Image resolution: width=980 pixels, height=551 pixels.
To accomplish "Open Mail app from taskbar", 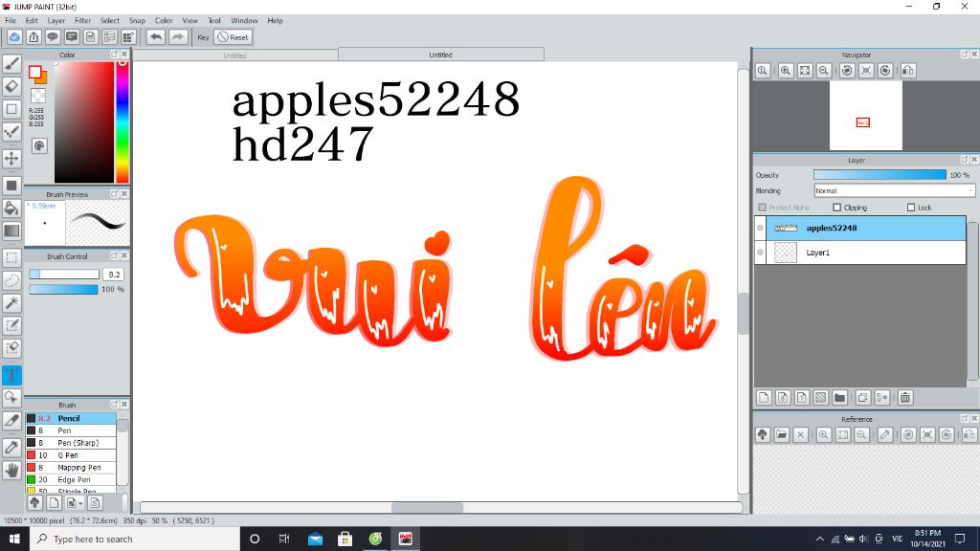I will click(x=316, y=539).
